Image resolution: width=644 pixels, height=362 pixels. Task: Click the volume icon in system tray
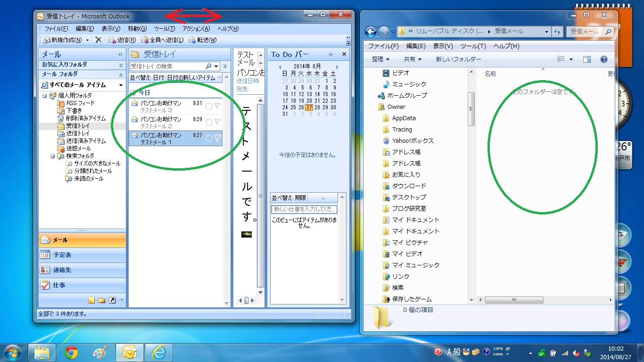pos(576,353)
